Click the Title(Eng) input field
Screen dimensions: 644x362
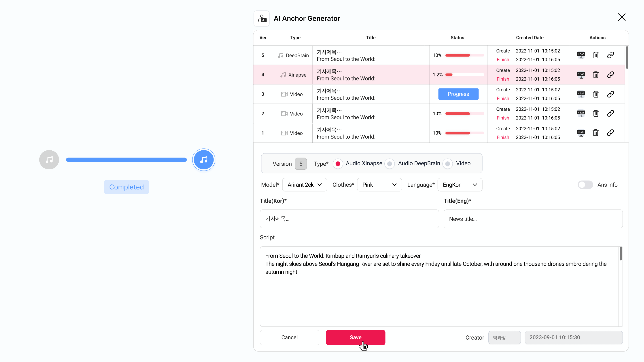tap(533, 219)
